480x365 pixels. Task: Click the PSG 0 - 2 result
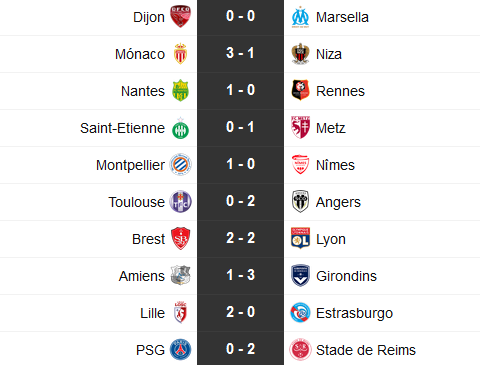tap(240, 349)
